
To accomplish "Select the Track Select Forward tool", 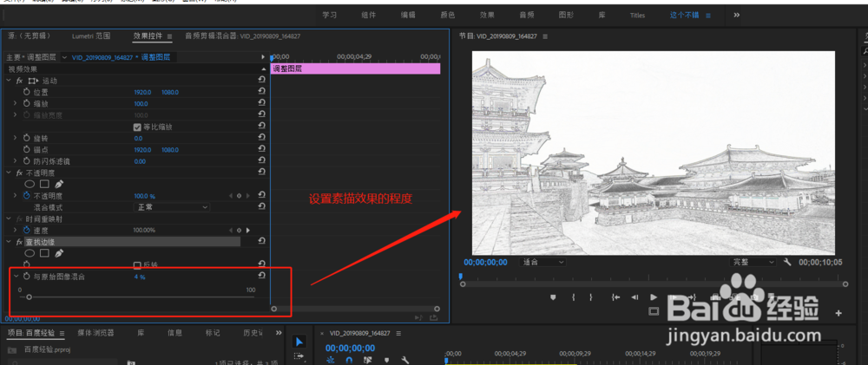I will click(299, 356).
